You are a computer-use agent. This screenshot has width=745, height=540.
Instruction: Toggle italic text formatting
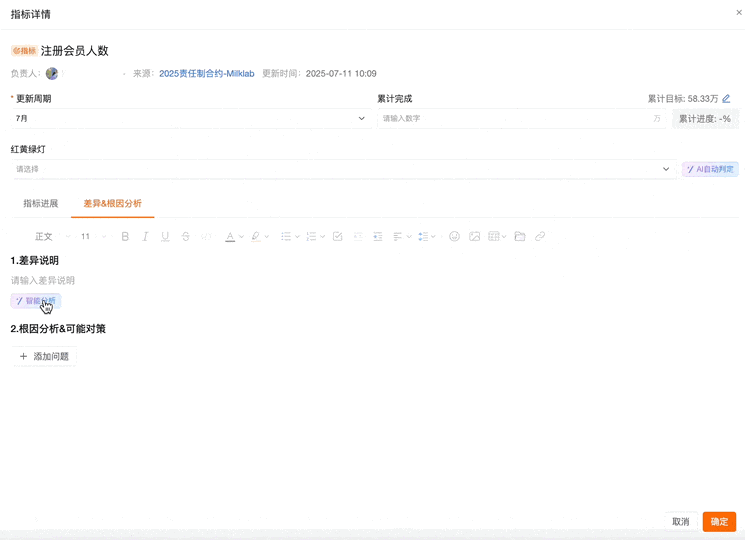coord(145,237)
